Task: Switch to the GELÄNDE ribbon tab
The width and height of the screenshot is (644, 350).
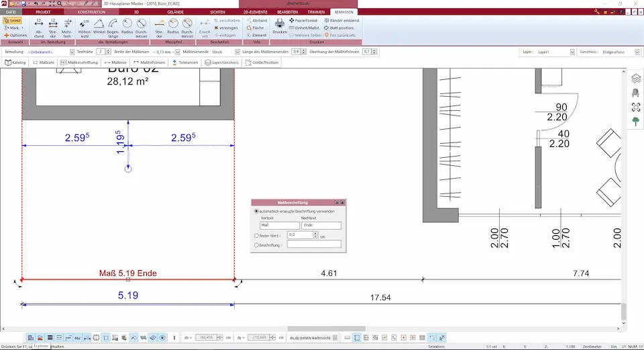Action: tap(175, 12)
